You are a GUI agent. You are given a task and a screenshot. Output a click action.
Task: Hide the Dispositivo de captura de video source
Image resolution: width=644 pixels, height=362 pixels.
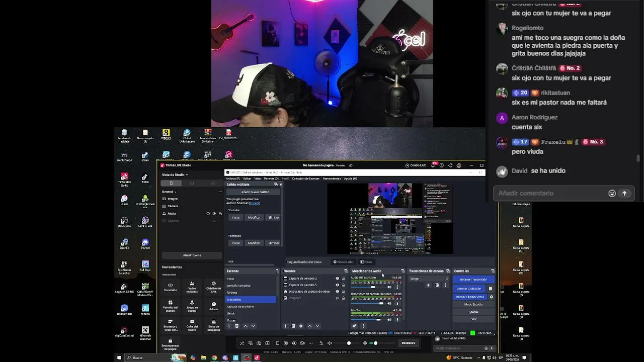tap(337, 291)
